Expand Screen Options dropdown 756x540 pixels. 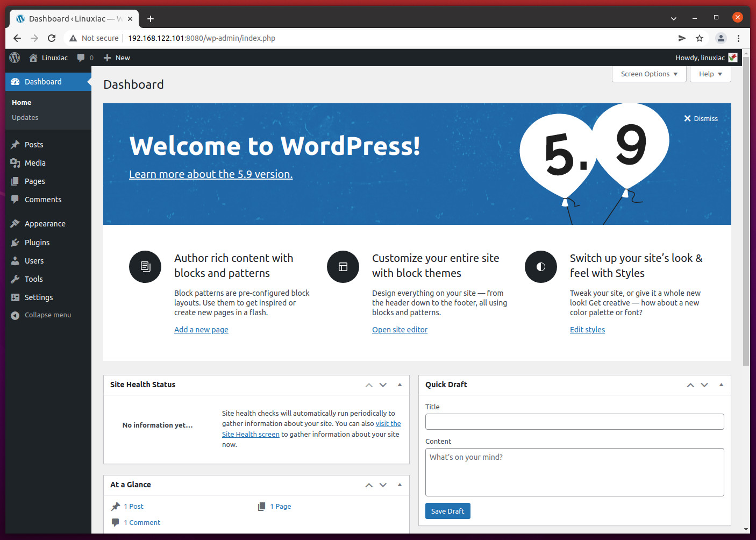pos(649,74)
